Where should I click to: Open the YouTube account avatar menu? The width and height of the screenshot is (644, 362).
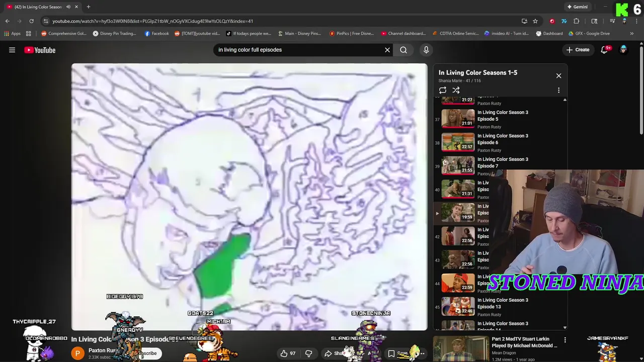[623, 50]
